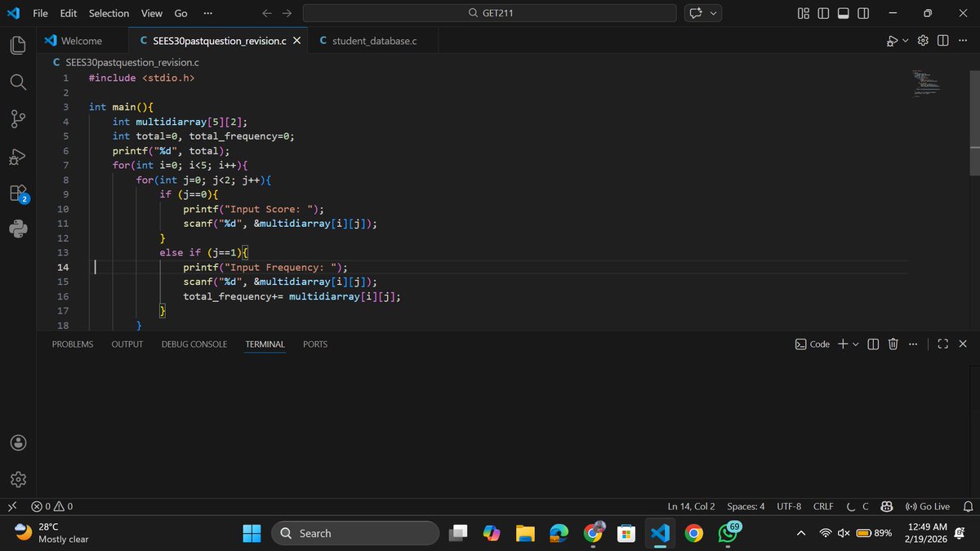This screenshot has width=980, height=551.
Task: Change indentation via Spaces: 4
Action: pos(746,507)
